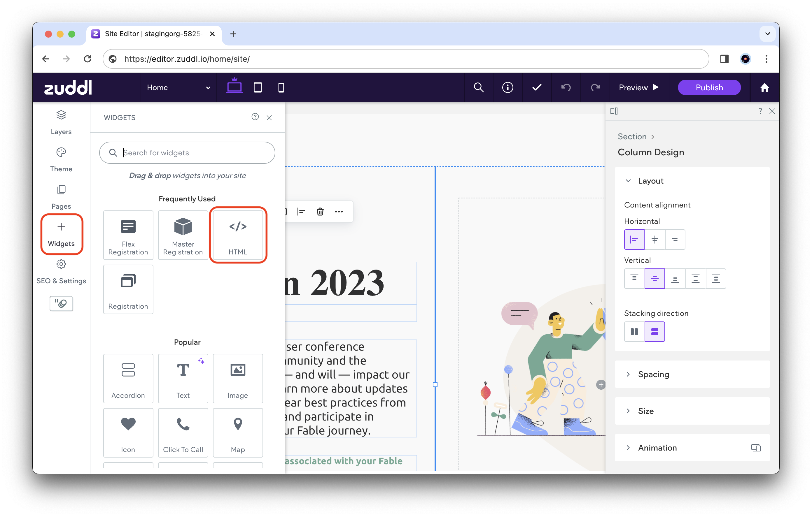Switch to desktop preview mode
This screenshot has width=812, height=517.
(x=234, y=87)
